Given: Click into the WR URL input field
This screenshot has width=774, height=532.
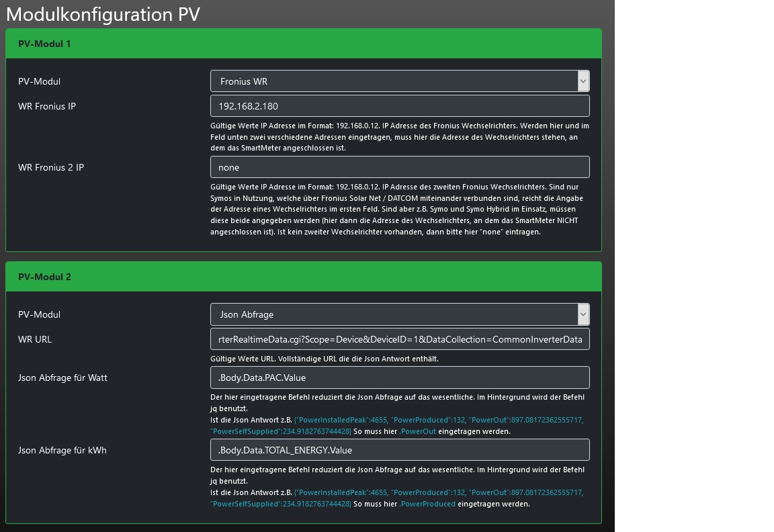Looking at the screenshot, I should coord(400,339).
